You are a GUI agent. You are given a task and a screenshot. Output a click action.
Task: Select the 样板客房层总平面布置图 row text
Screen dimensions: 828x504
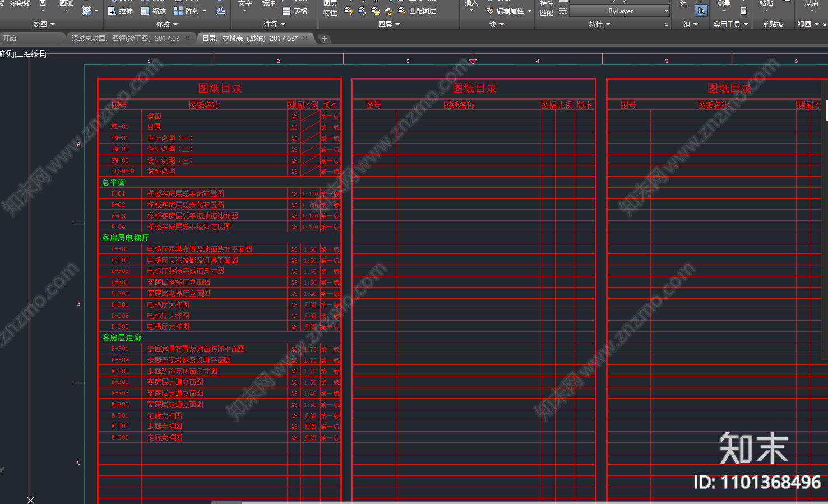186,193
